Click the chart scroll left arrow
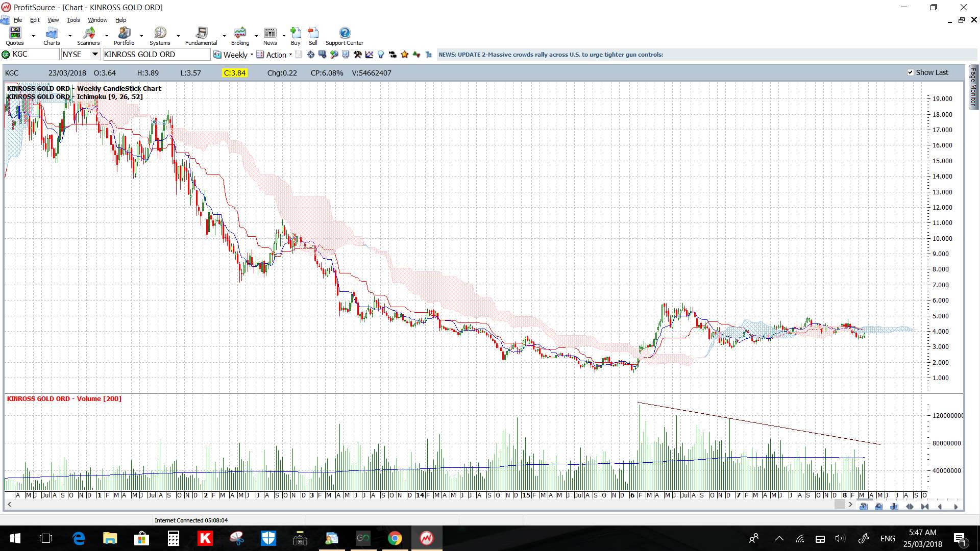This screenshot has width=980, height=551. 9,505
